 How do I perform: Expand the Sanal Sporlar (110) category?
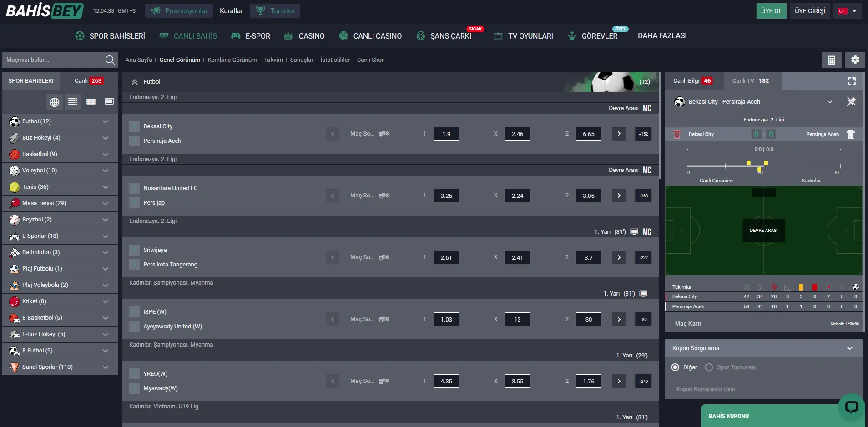[60, 367]
